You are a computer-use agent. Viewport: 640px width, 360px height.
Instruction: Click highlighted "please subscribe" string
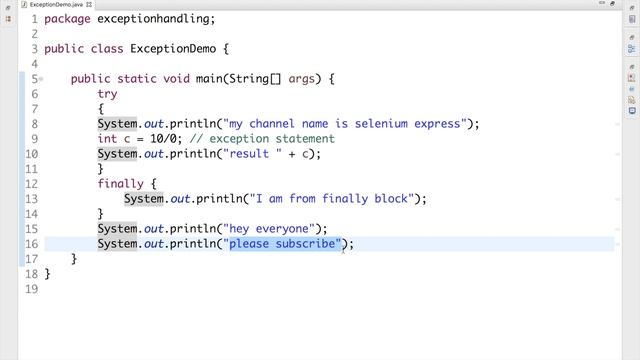[x=282, y=244]
